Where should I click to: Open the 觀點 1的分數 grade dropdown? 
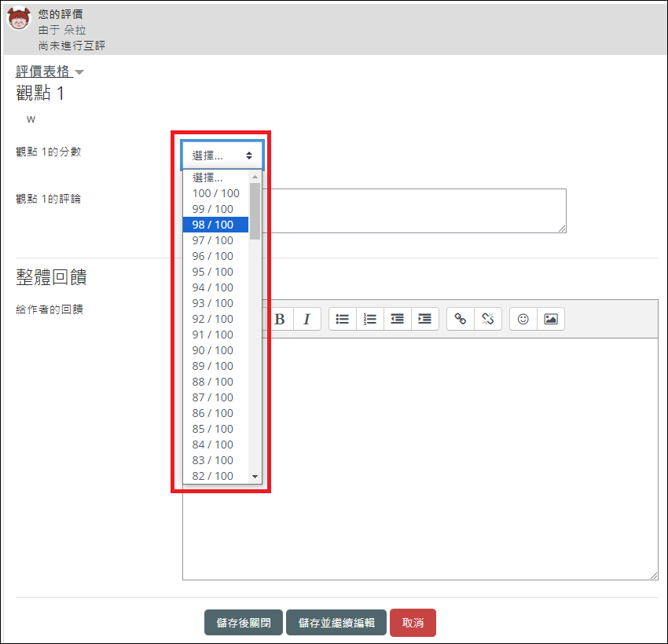tap(222, 156)
